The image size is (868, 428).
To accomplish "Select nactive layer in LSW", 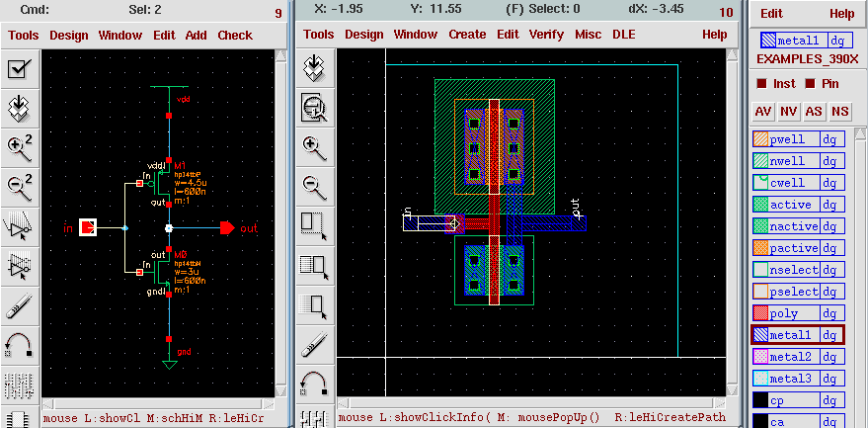I will (x=798, y=226).
